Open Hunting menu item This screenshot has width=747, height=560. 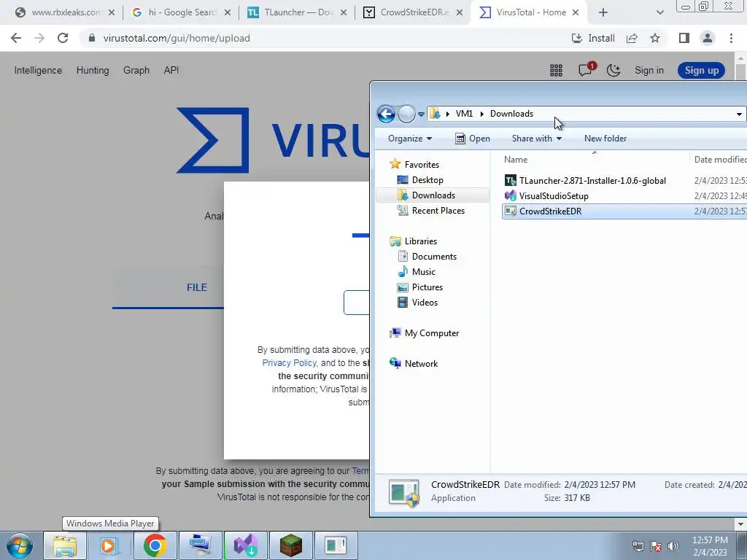coord(93,71)
